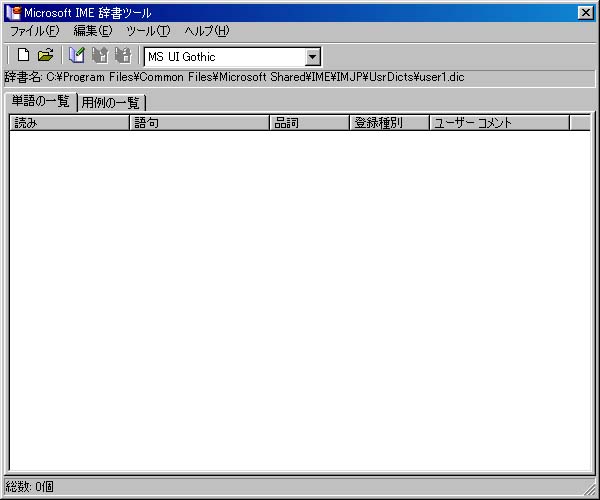The width and height of the screenshot is (600, 500).
Task: Open the ヘルプ(H) menu
Action: 207,31
